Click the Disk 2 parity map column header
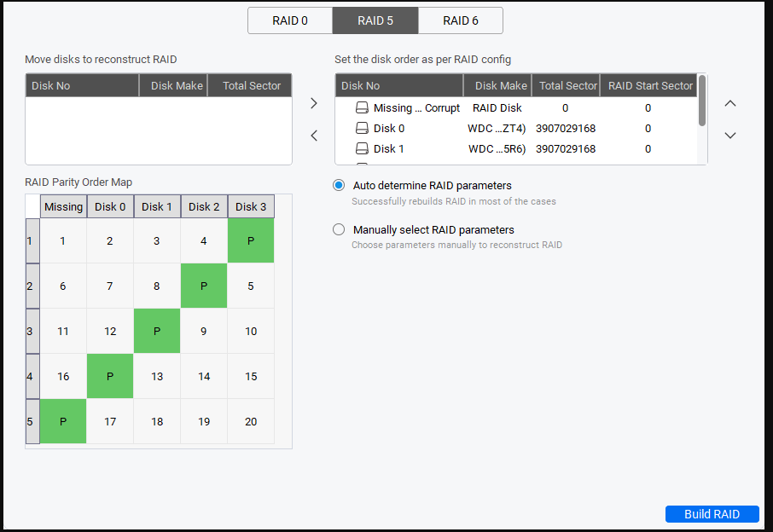The height and width of the screenshot is (532, 773). pyautogui.click(x=204, y=206)
